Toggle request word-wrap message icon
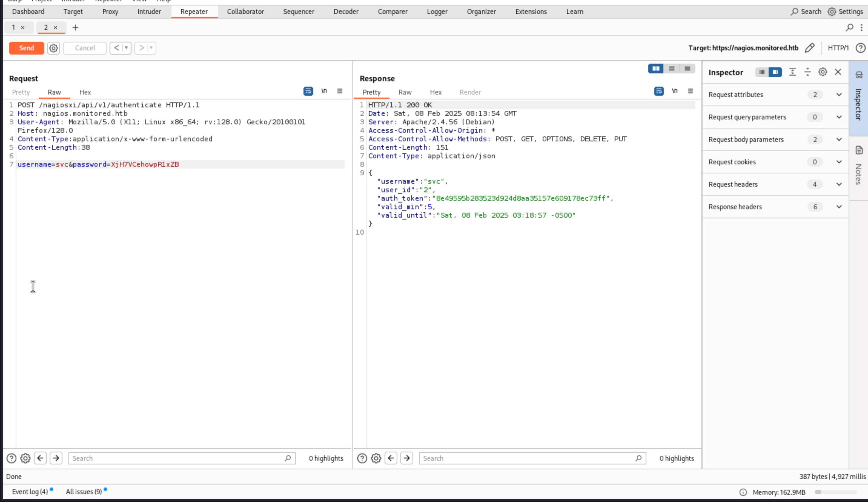 (x=308, y=91)
